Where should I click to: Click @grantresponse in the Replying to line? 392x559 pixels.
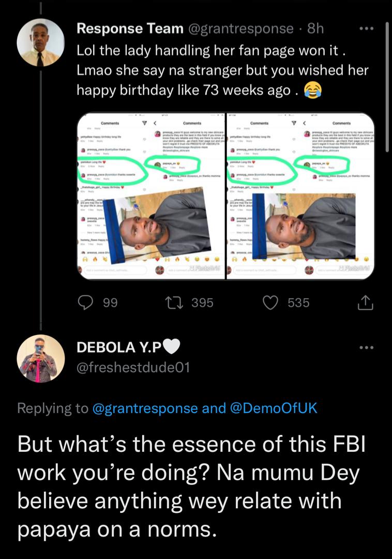click(144, 408)
